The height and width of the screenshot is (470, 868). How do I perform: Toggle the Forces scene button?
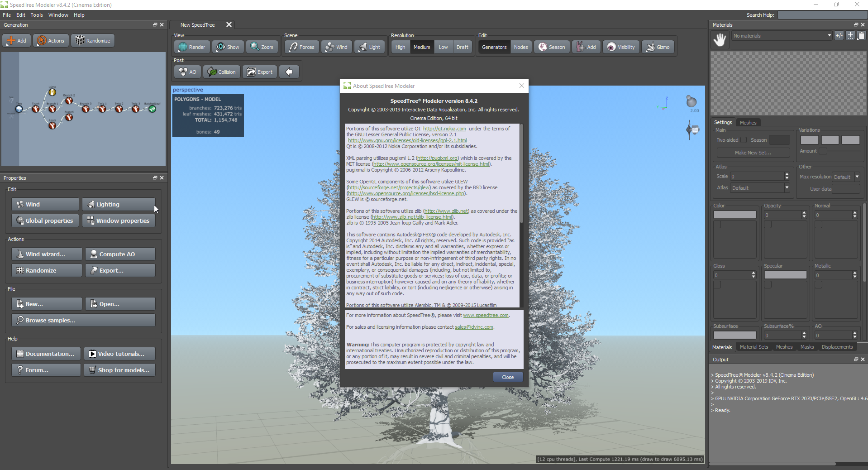[302, 47]
